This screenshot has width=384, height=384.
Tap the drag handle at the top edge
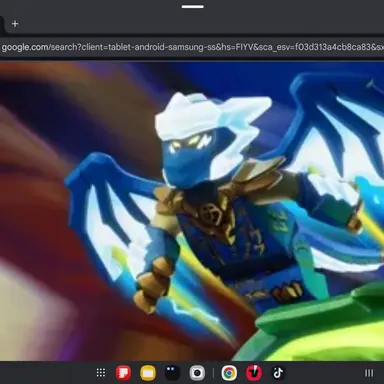193,6
